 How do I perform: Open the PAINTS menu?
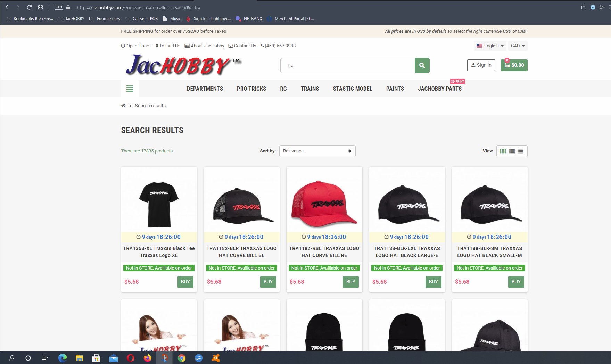(x=395, y=89)
